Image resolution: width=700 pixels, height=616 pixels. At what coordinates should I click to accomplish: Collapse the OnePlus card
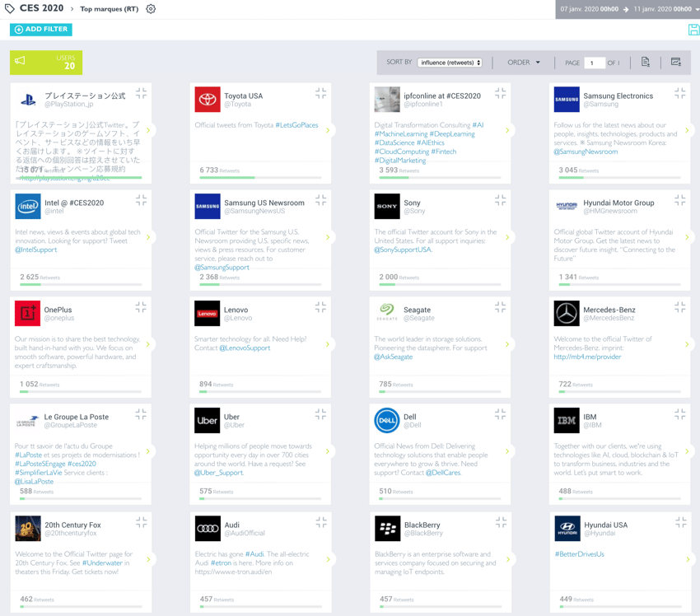[141, 307]
